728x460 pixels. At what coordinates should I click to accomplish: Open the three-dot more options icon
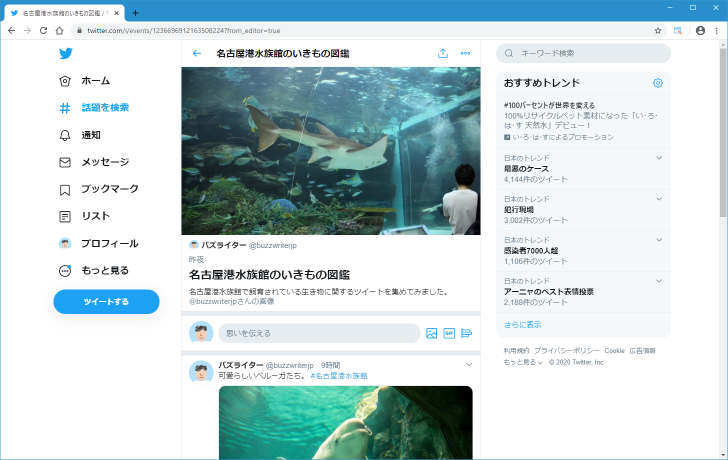pos(465,53)
